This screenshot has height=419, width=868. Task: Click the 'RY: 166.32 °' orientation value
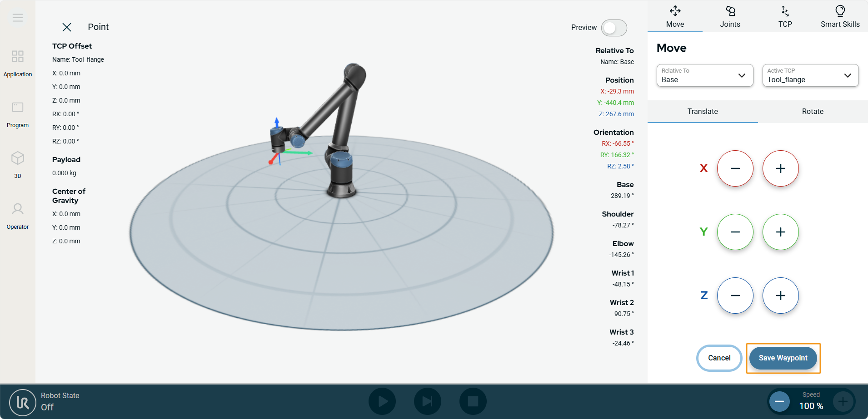pos(617,155)
